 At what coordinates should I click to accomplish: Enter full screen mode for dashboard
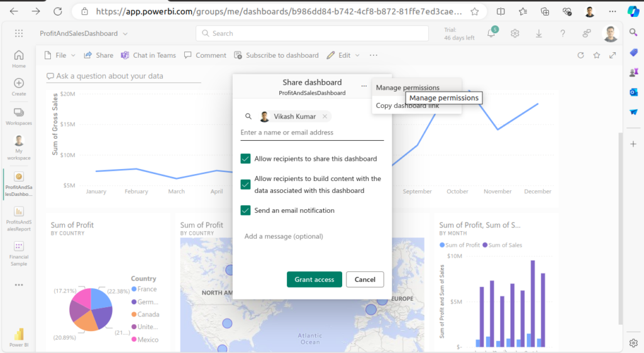pos(613,55)
